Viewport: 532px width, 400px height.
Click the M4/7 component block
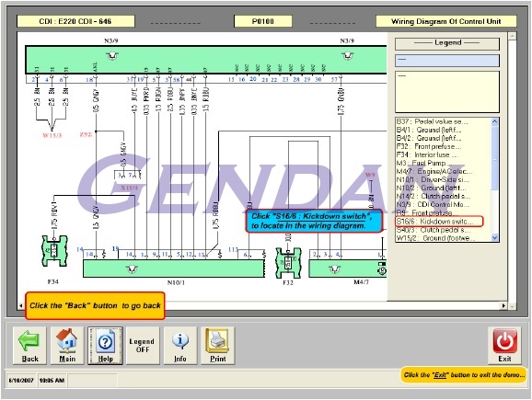point(347,269)
